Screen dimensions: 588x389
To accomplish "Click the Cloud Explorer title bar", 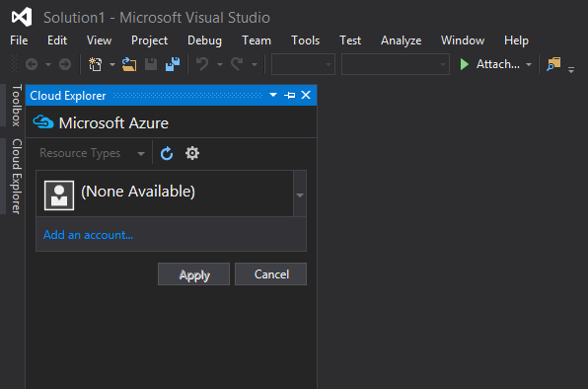I will [x=171, y=96].
